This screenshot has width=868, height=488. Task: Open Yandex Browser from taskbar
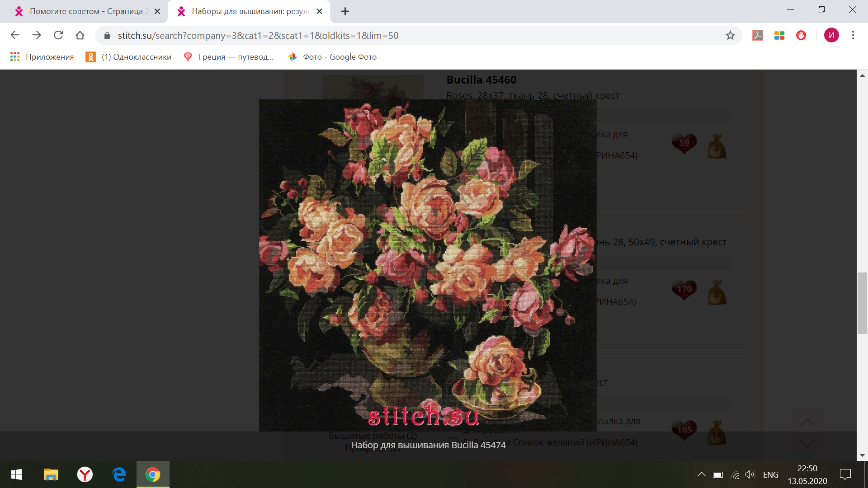coord(85,474)
